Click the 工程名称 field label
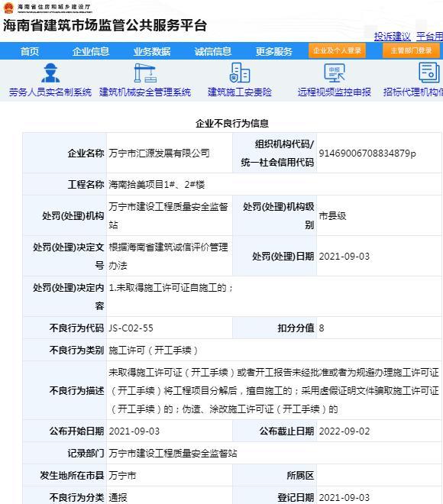The height and width of the screenshot is (504, 443). [86, 185]
